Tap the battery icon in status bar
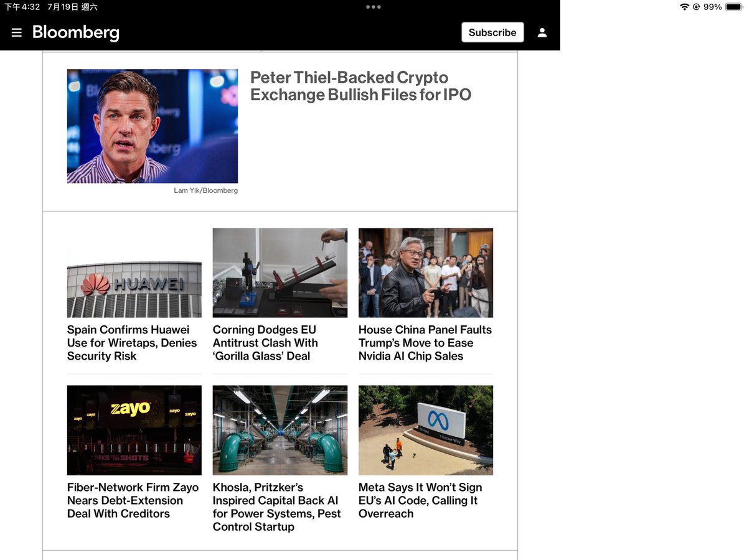 click(x=734, y=7)
